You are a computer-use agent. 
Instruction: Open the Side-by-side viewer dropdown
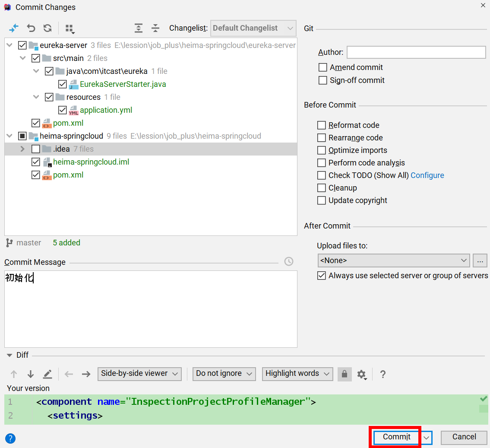[x=139, y=374]
